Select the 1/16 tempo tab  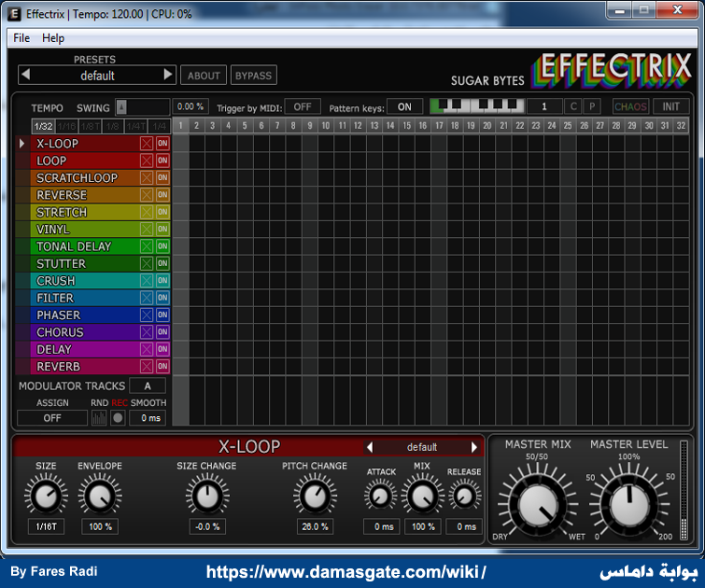coord(67,126)
